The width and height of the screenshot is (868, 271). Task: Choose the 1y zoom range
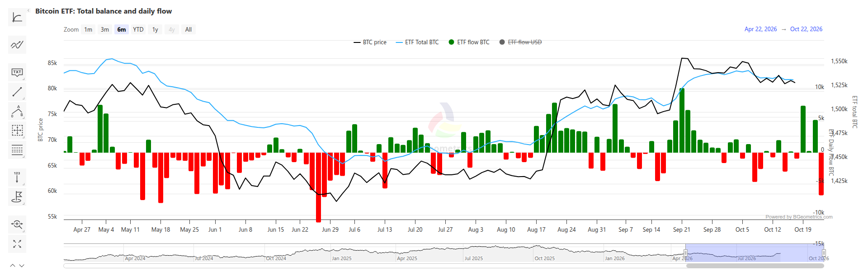tap(155, 29)
